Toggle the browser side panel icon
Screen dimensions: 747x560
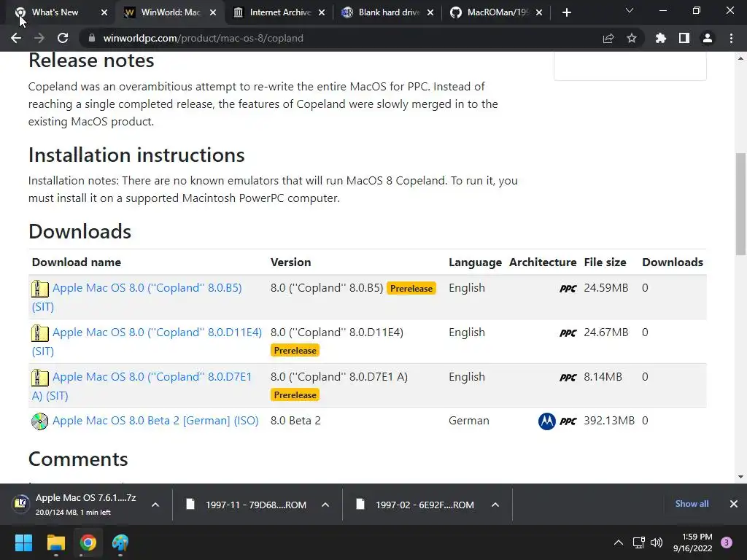point(684,38)
